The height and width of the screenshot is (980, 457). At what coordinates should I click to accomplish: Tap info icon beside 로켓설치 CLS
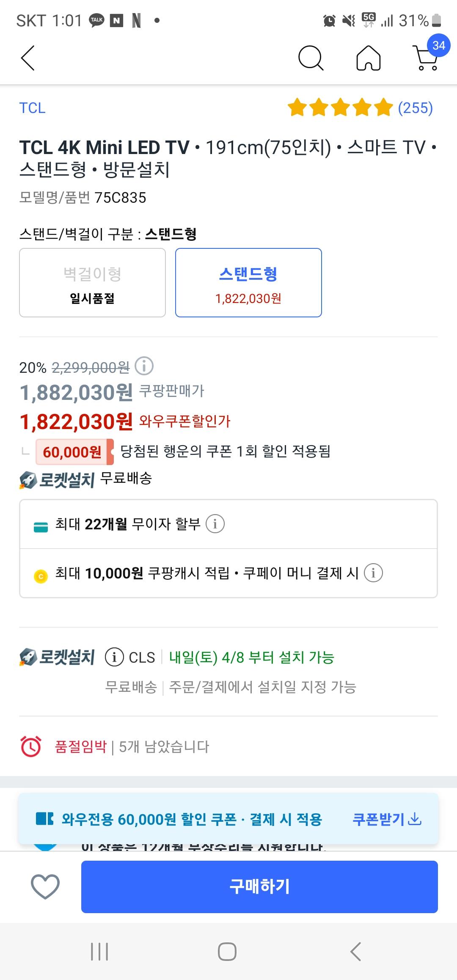114,657
